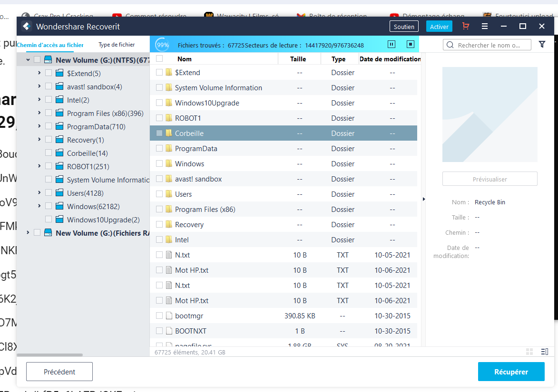Click the search magnifier icon
This screenshot has height=392, width=558.
coord(450,45)
